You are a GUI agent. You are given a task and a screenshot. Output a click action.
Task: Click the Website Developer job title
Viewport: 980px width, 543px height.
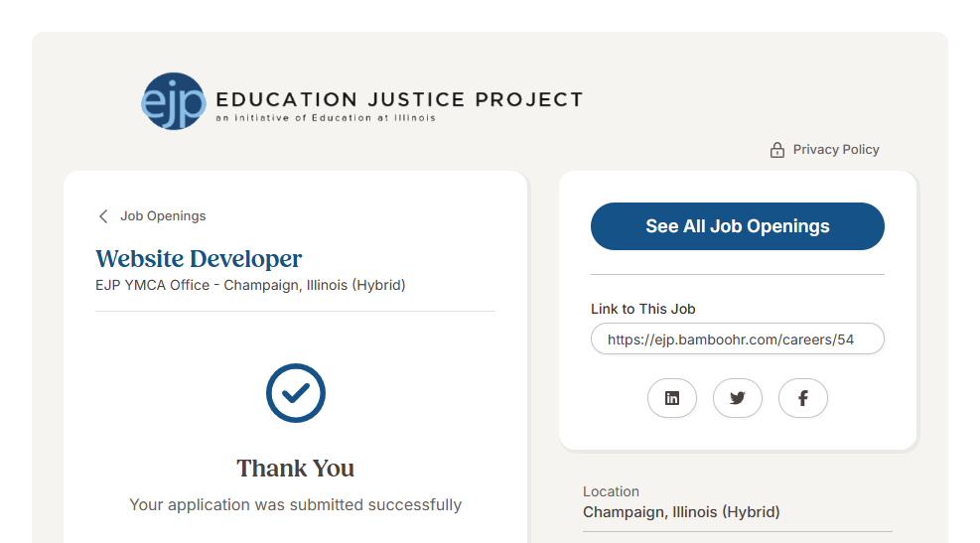click(199, 259)
